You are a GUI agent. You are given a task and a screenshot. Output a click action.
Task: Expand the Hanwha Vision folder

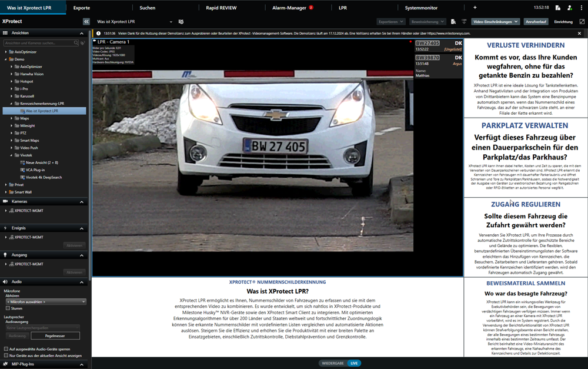(11, 74)
